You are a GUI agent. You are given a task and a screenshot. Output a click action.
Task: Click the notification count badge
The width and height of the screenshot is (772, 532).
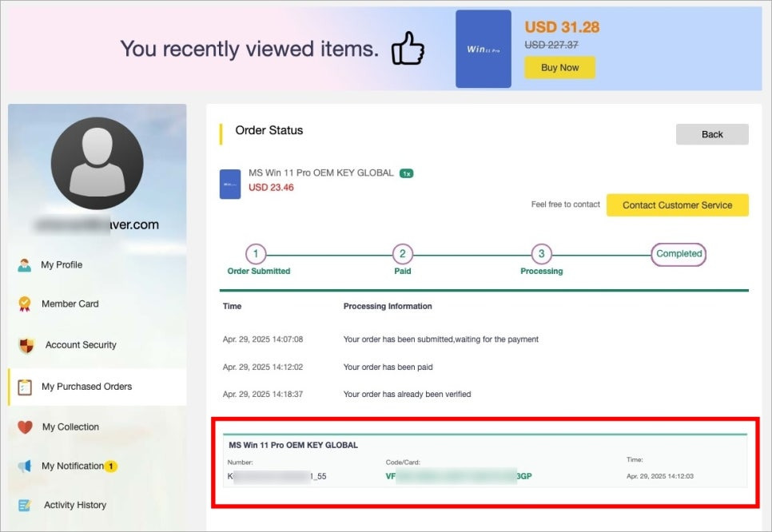(111, 466)
